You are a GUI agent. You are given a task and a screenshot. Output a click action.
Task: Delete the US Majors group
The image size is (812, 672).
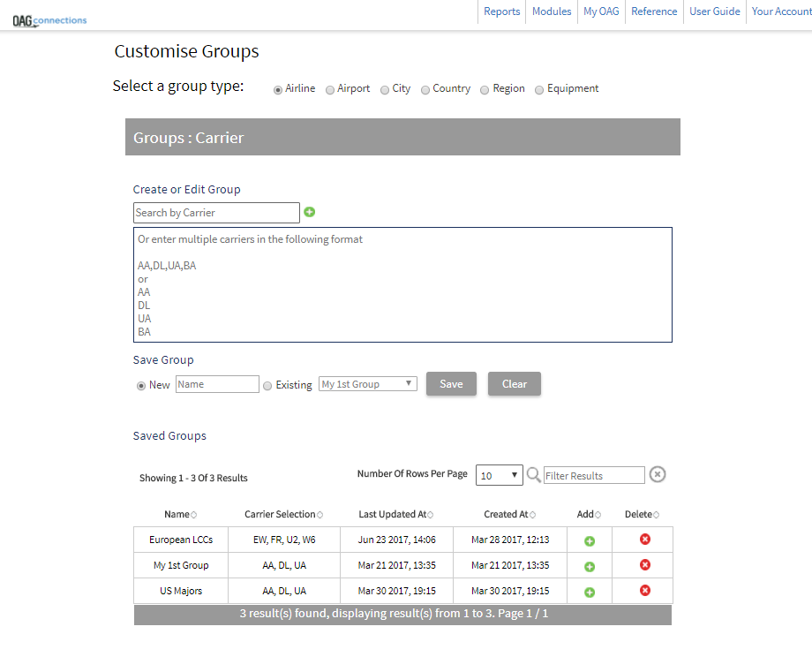(644, 590)
